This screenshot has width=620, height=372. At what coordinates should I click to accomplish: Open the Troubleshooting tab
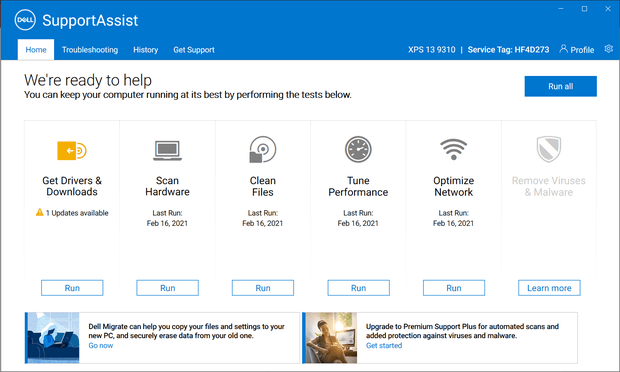[x=90, y=50]
